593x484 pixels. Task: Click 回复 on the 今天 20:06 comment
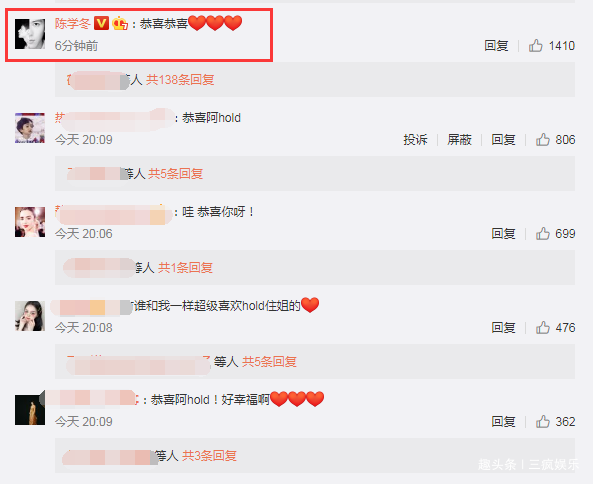pos(503,233)
